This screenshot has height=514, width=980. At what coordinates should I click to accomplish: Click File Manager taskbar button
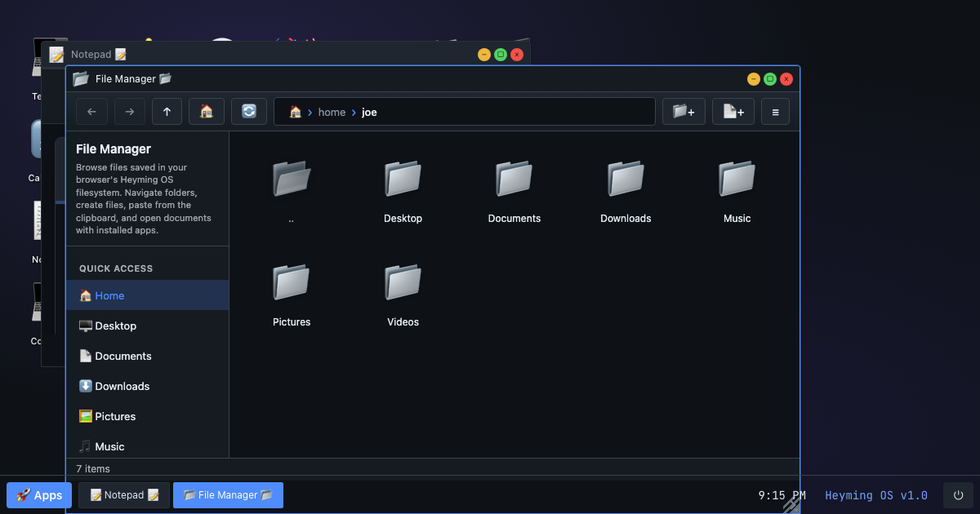click(228, 495)
